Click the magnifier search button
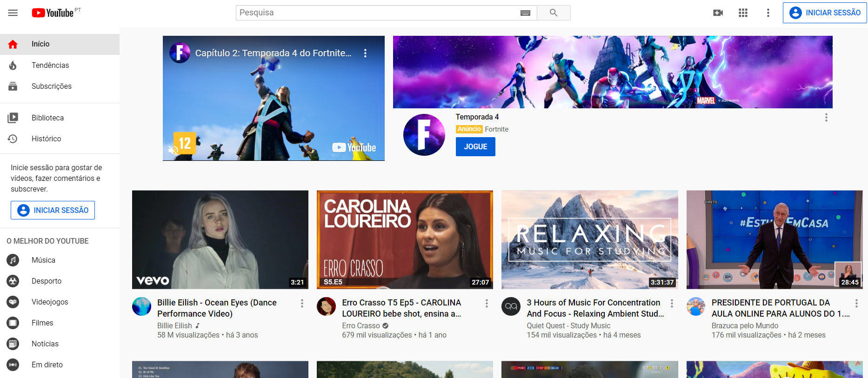868x378 pixels. click(554, 13)
